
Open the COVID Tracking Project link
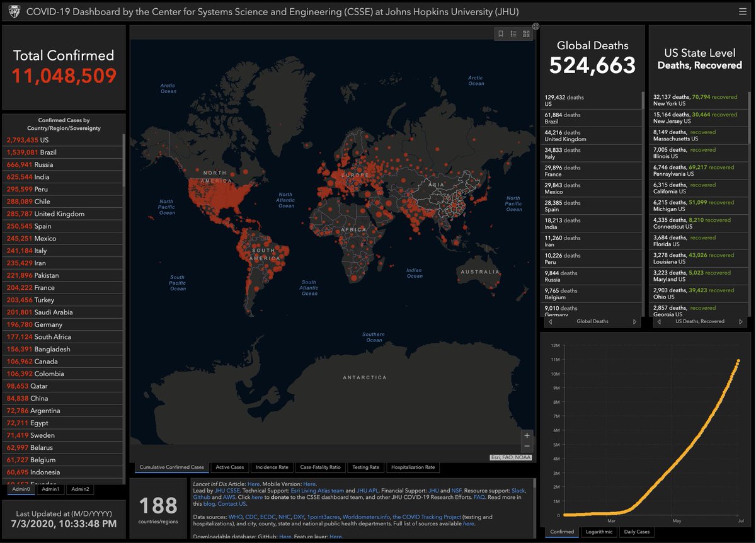427,517
